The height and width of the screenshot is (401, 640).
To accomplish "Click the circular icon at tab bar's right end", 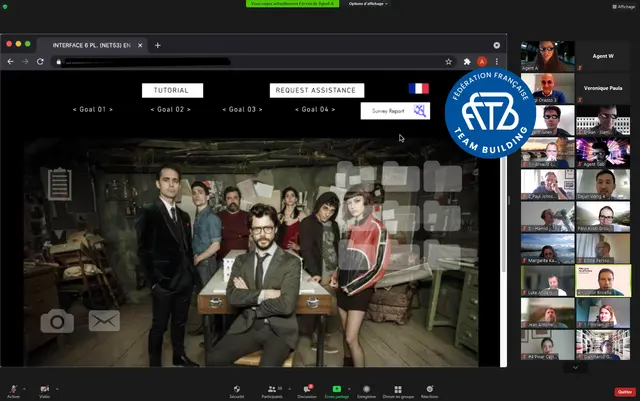I will point(496,45).
